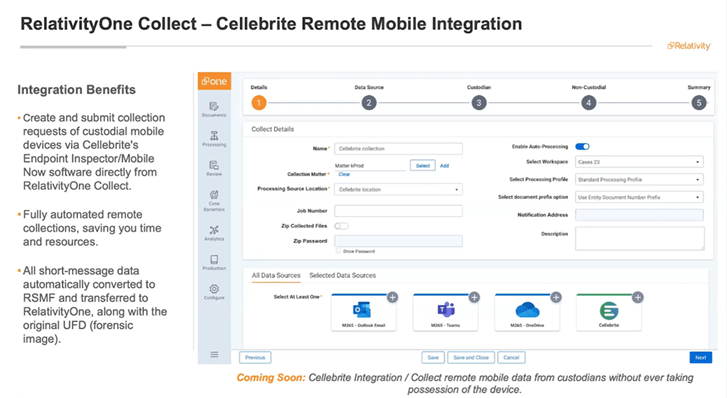Disable the Enable Auto-Processing toggle
This screenshot has height=398, width=727.
(582, 147)
